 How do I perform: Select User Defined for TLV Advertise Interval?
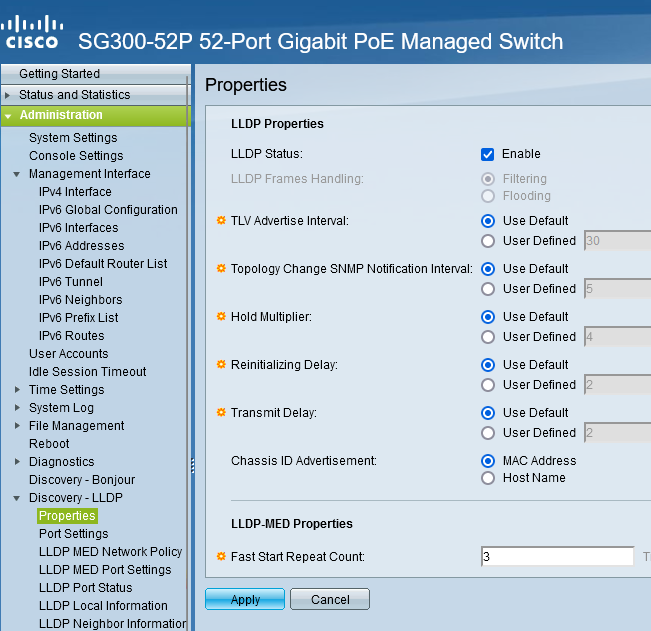pos(488,241)
